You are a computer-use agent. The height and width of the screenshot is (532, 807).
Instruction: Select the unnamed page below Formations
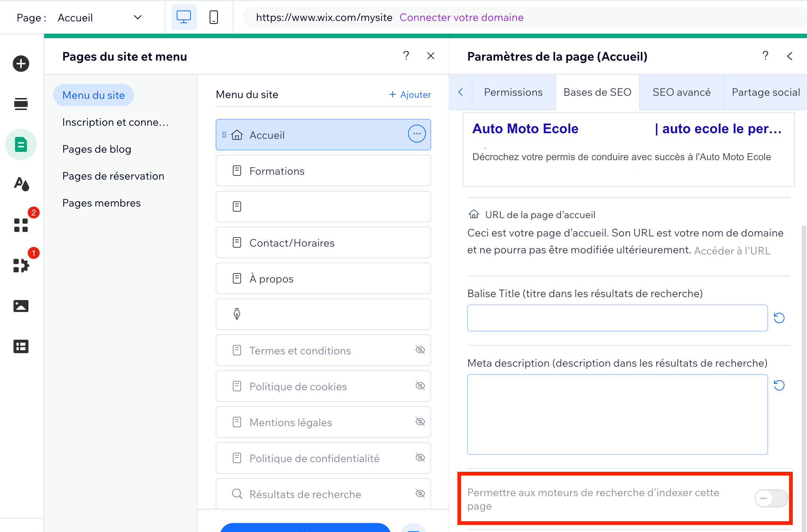click(x=323, y=207)
